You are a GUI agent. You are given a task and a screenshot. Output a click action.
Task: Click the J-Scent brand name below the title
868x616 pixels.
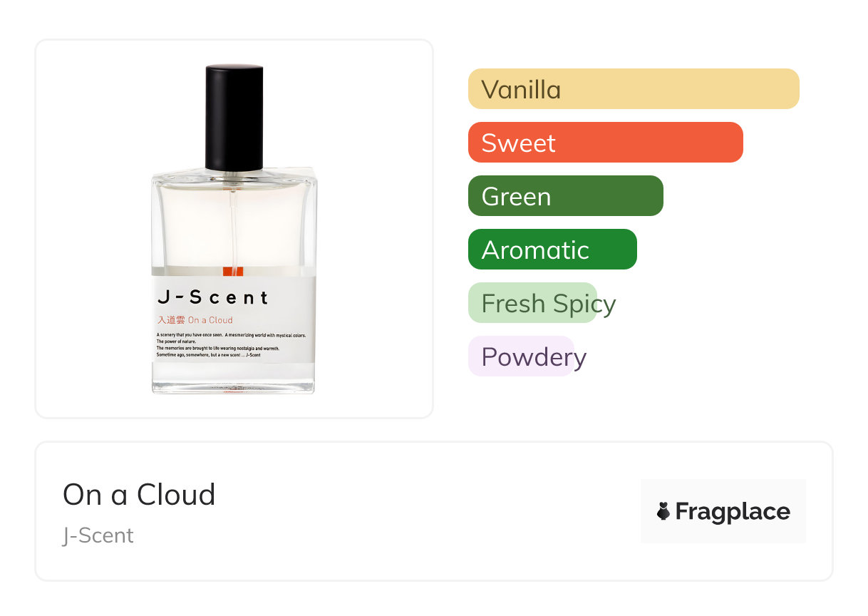click(98, 535)
